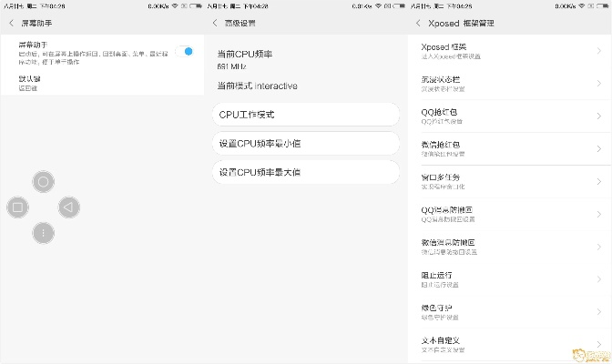
Task: Open the 默认键 setting
Action: pos(102,83)
